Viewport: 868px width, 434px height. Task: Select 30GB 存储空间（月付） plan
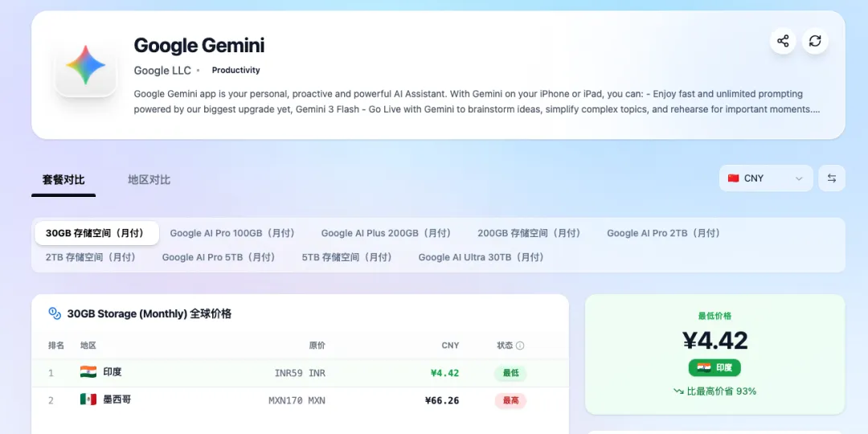coord(97,233)
